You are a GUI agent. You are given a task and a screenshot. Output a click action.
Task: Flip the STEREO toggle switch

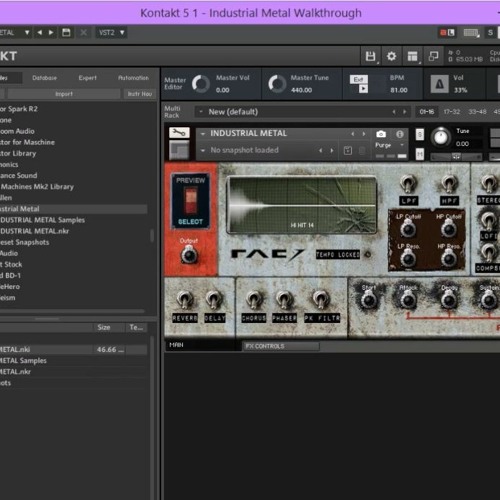tap(489, 184)
